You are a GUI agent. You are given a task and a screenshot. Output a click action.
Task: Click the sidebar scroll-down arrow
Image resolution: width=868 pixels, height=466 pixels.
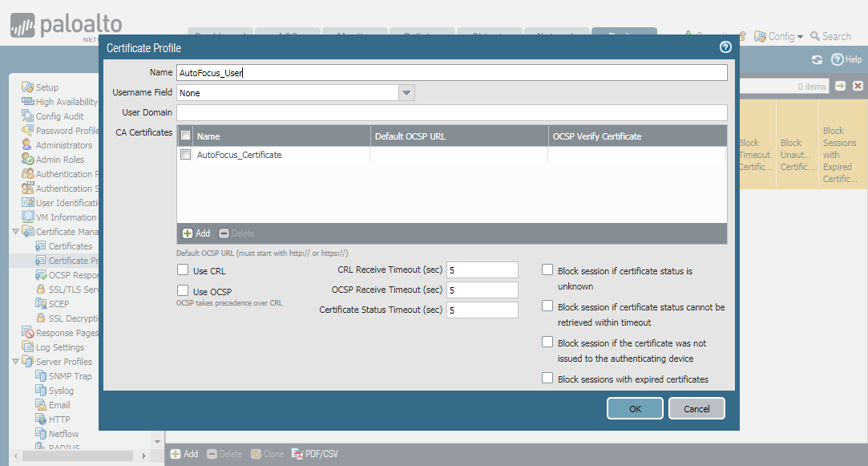coord(157,442)
